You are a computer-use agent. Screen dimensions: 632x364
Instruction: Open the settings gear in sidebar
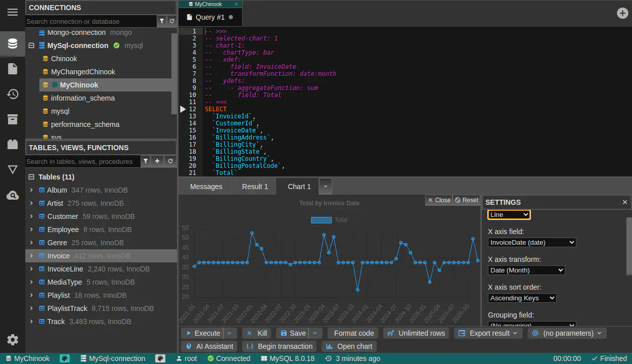pos(13,340)
